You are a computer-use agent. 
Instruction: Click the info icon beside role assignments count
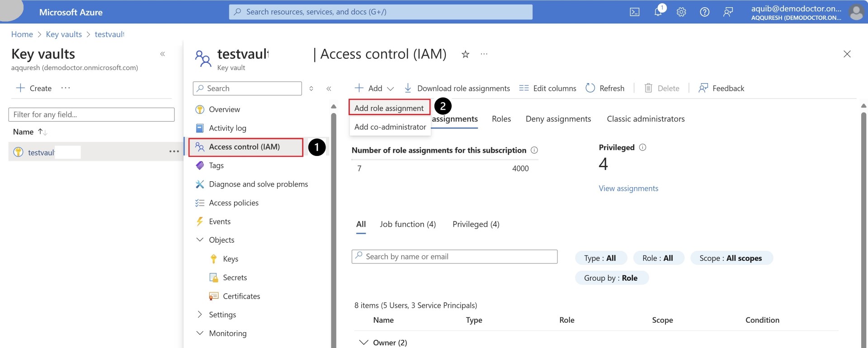534,150
